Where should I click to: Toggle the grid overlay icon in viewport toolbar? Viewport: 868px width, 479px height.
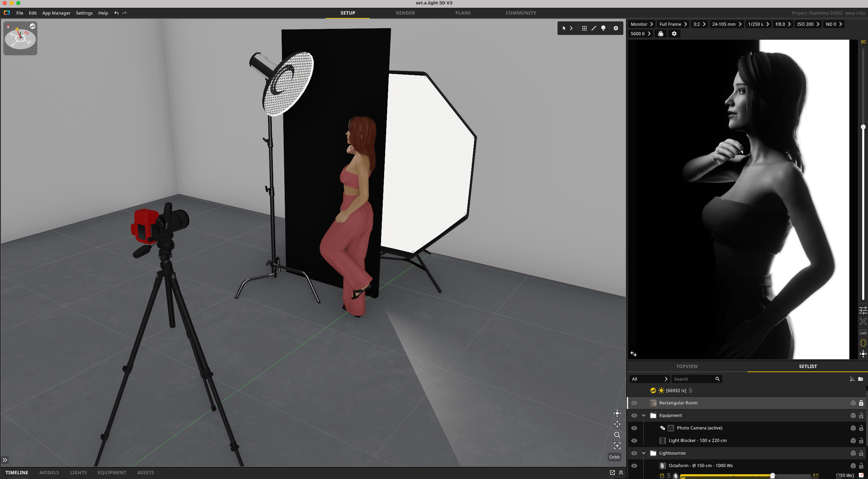click(584, 28)
